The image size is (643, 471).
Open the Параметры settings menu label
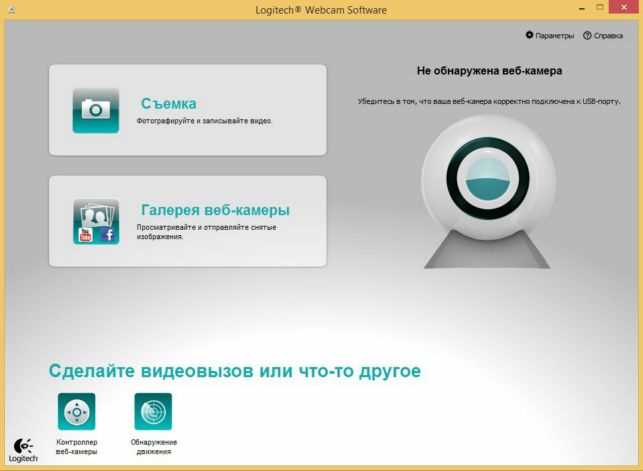tap(554, 36)
